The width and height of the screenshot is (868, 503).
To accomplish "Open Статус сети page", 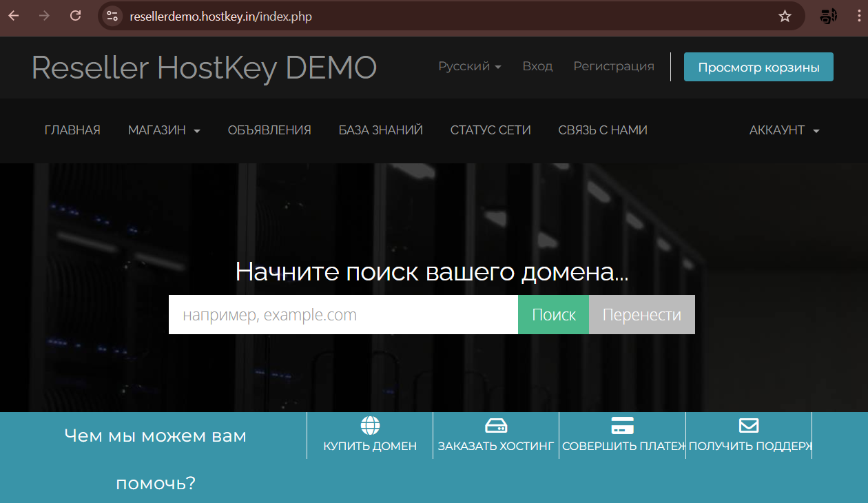I will pos(490,130).
